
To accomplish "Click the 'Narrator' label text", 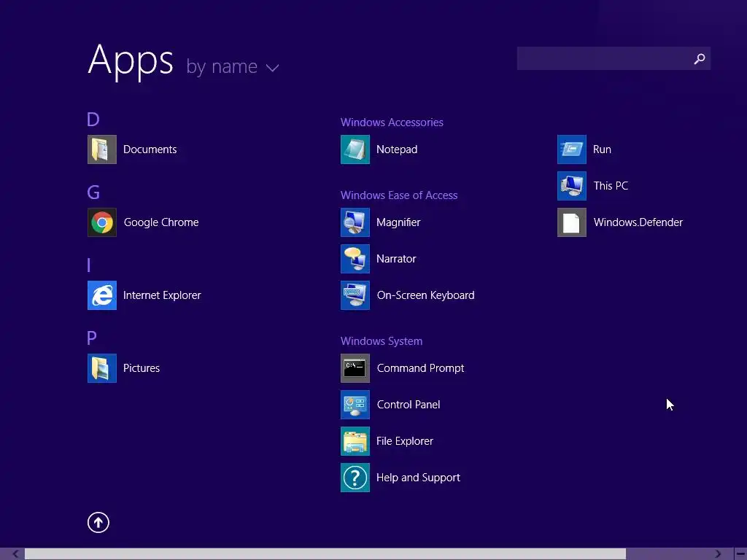I will (396, 259).
